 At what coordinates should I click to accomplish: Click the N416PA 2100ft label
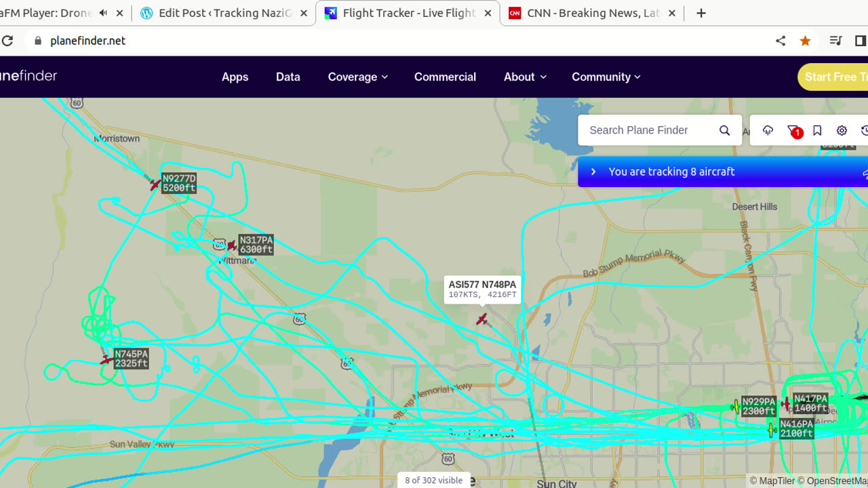click(x=796, y=428)
